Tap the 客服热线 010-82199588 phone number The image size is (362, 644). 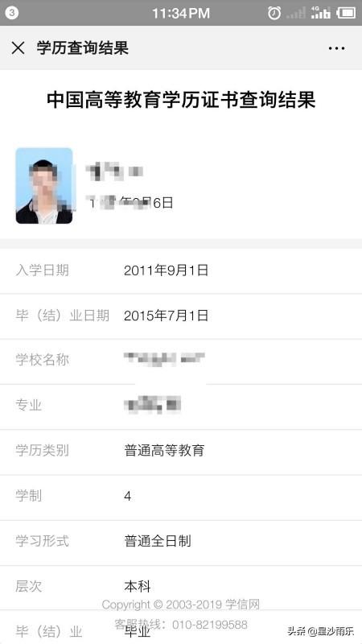click(x=181, y=625)
